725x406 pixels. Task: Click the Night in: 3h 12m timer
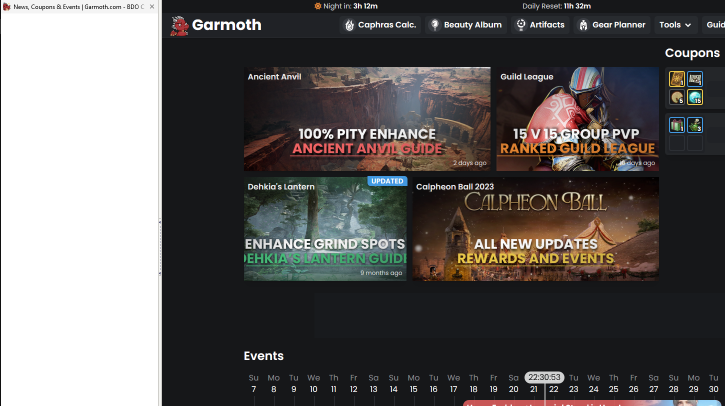click(x=346, y=6)
